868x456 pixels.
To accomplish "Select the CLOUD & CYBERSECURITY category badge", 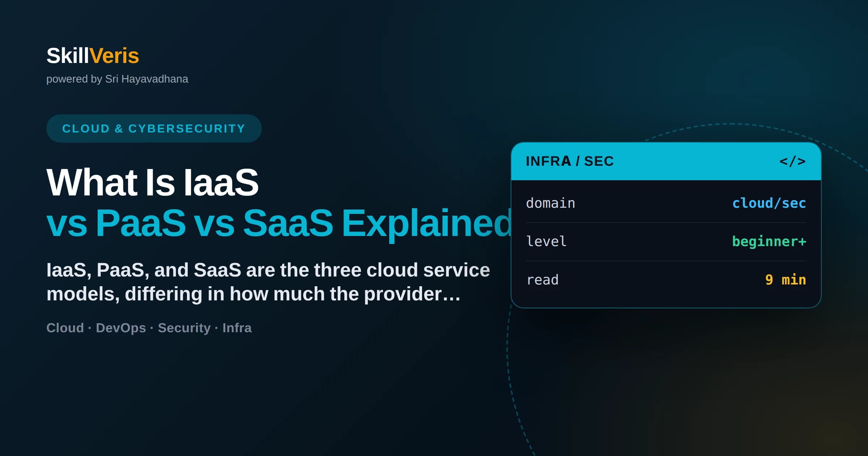I will tap(154, 128).
